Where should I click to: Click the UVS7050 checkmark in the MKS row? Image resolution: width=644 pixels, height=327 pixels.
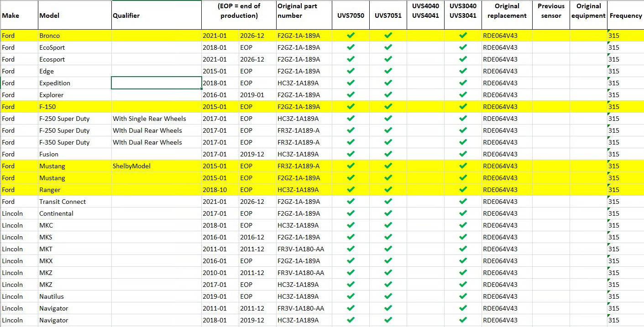[x=351, y=237]
